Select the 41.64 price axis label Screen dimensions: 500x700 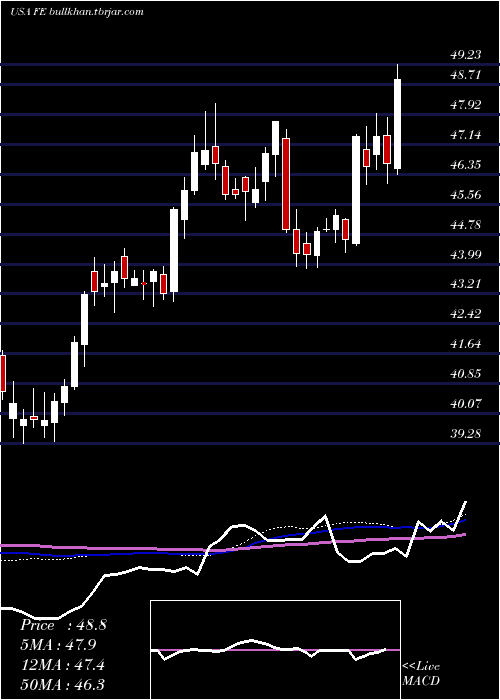[466, 343]
